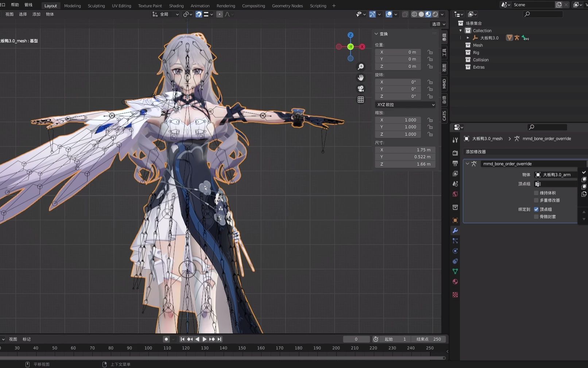Screen dimensions: 588x368
Task: Click the Z axis on navigation gizmo
Action: point(351,35)
